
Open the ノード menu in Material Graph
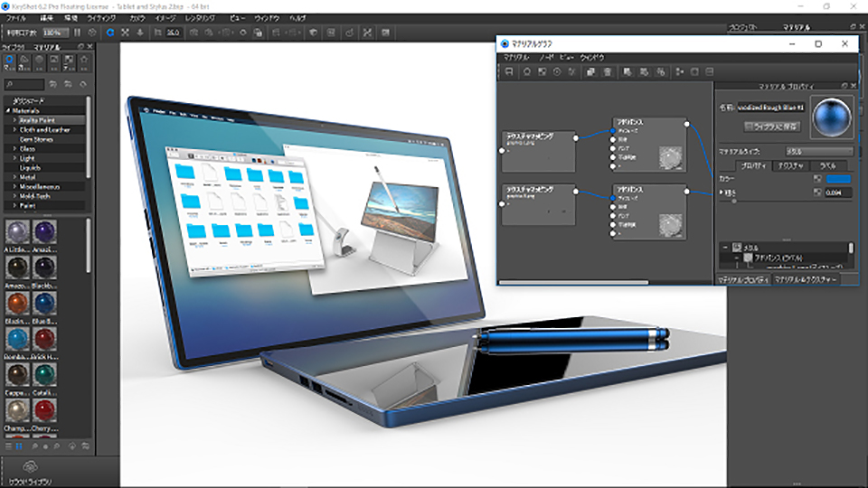(547, 57)
